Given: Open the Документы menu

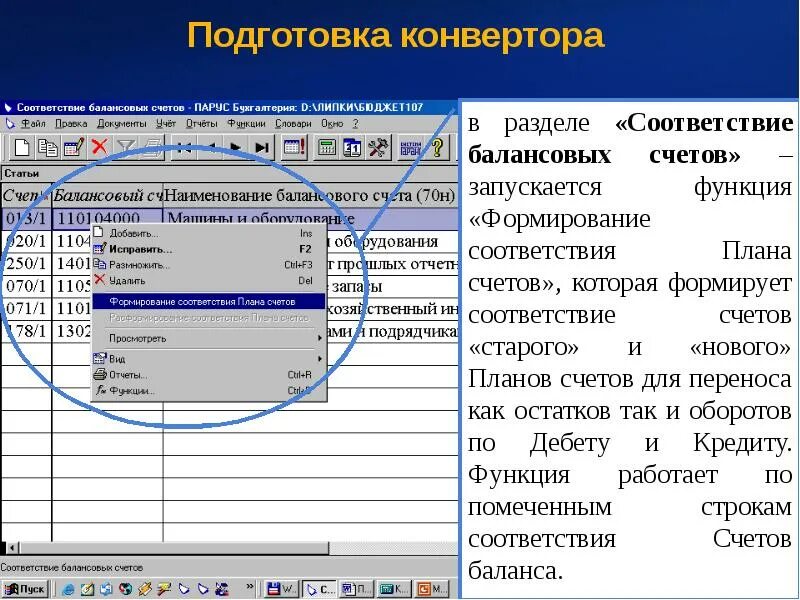Looking at the screenshot, I should pyautogui.click(x=121, y=123).
